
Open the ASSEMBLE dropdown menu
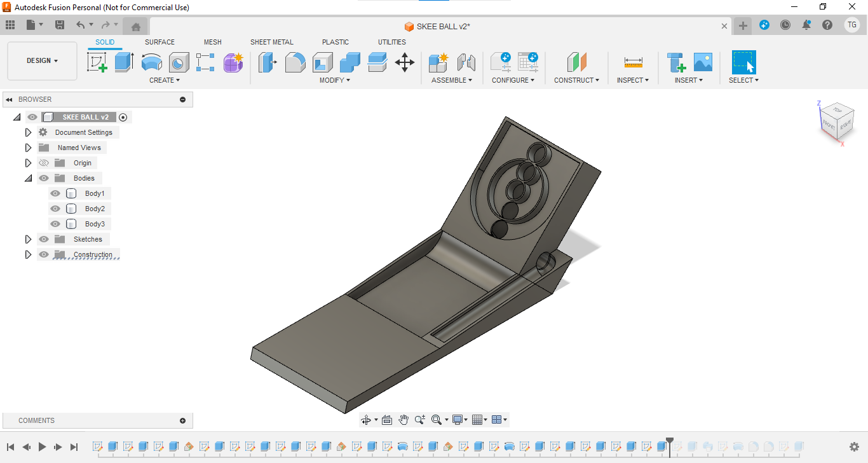point(452,80)
